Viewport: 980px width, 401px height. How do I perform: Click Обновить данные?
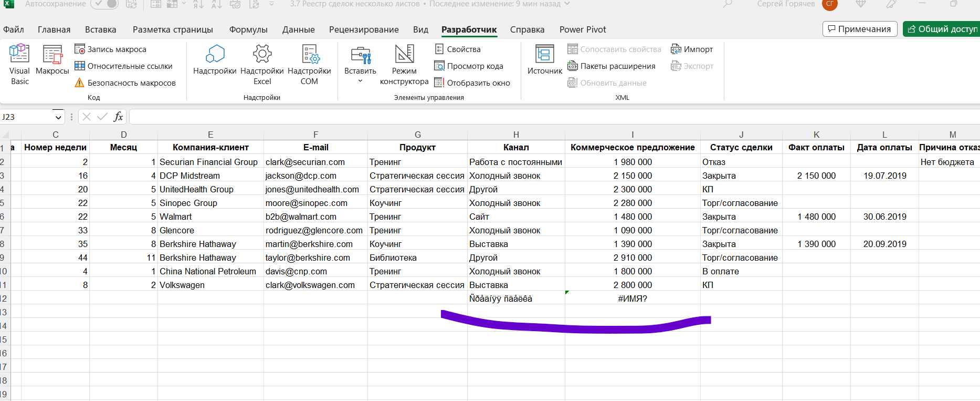pos(607,83)
